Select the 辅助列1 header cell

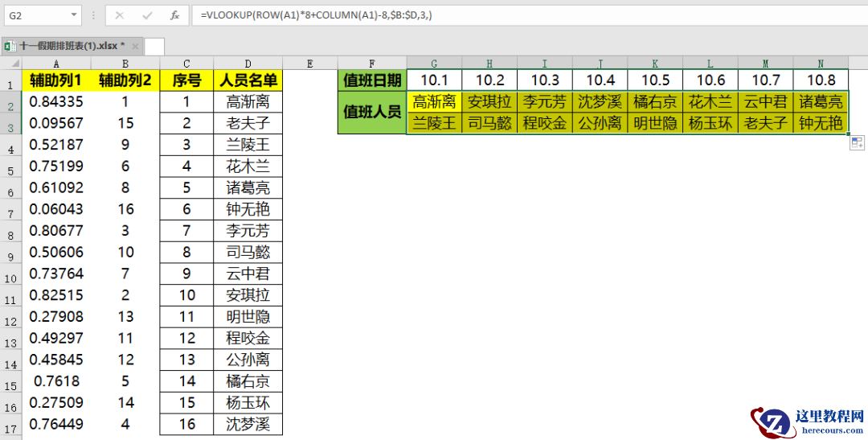56,81
